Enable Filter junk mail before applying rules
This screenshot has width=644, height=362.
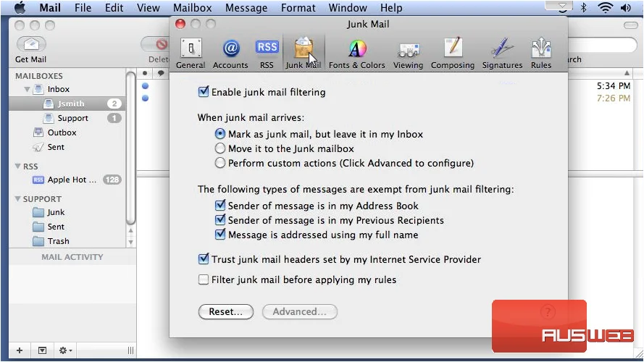[x=204, y=279]
